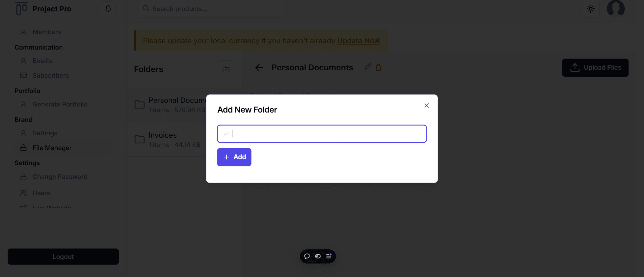This screenshot has height=277, width=644.
Task: Open the user avatar profile menu
Action: 615,8
